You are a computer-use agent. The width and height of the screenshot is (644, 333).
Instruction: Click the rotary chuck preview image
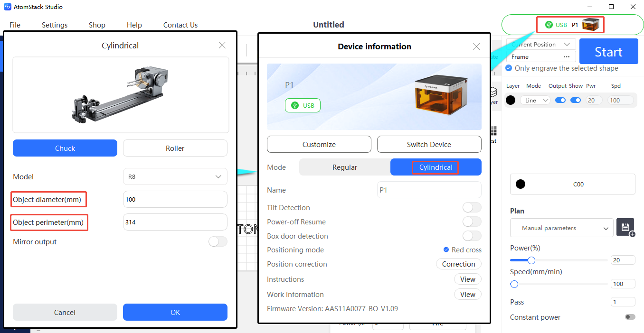pyautogui.click(x=121, y=95)
